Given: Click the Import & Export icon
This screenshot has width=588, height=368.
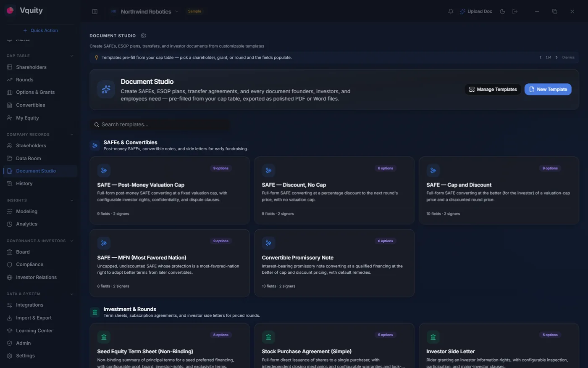Looking at the screenshot, I should [10, 318].
